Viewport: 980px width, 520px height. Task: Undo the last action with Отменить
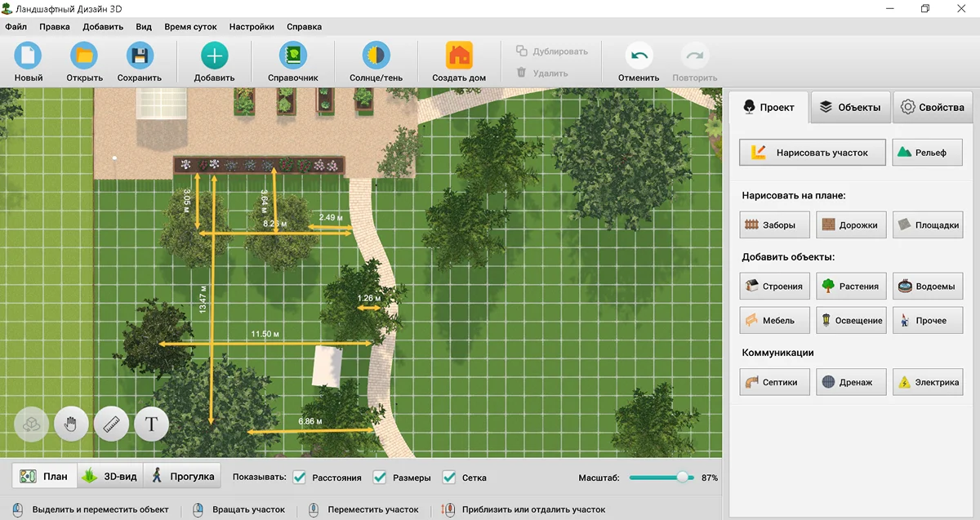pyautogui.click(x=638, y=57)
